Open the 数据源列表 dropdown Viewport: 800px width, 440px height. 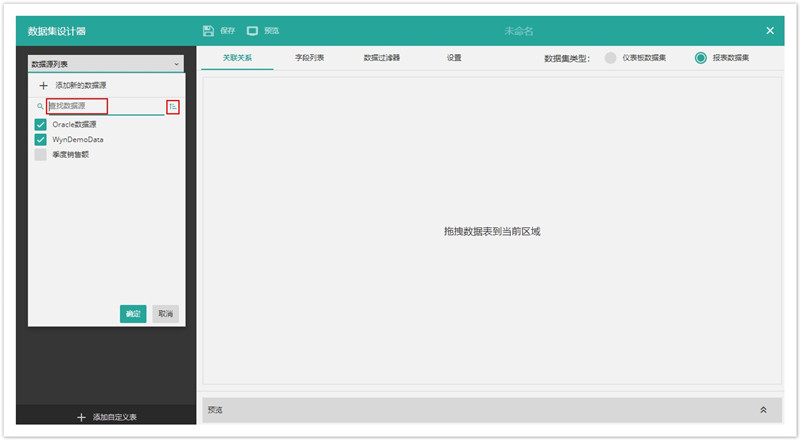[106, 63]
